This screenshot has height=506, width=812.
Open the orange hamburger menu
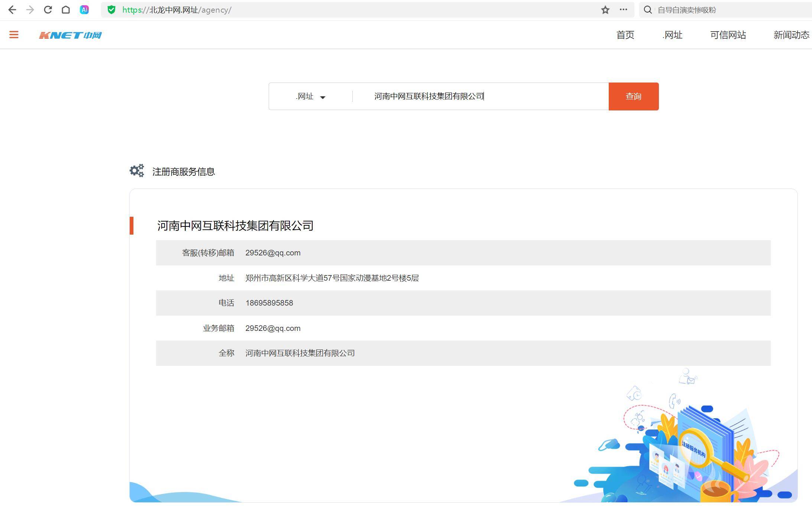click(14, 35)
